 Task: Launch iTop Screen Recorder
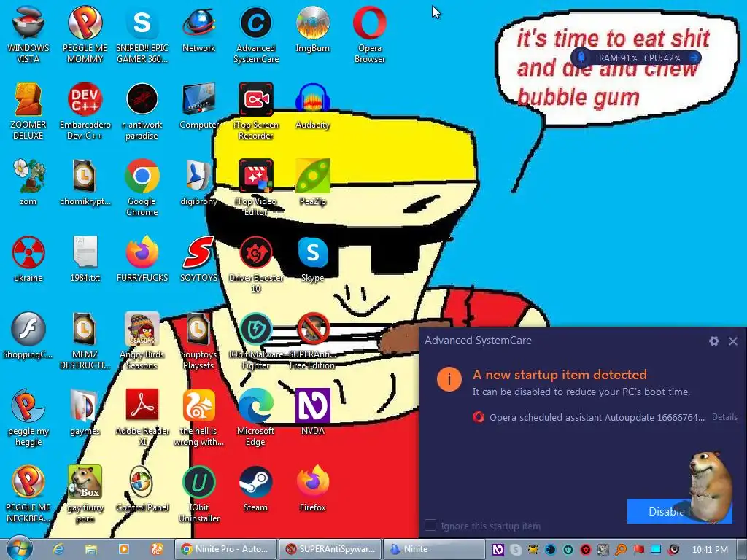(x=256, y=111)
